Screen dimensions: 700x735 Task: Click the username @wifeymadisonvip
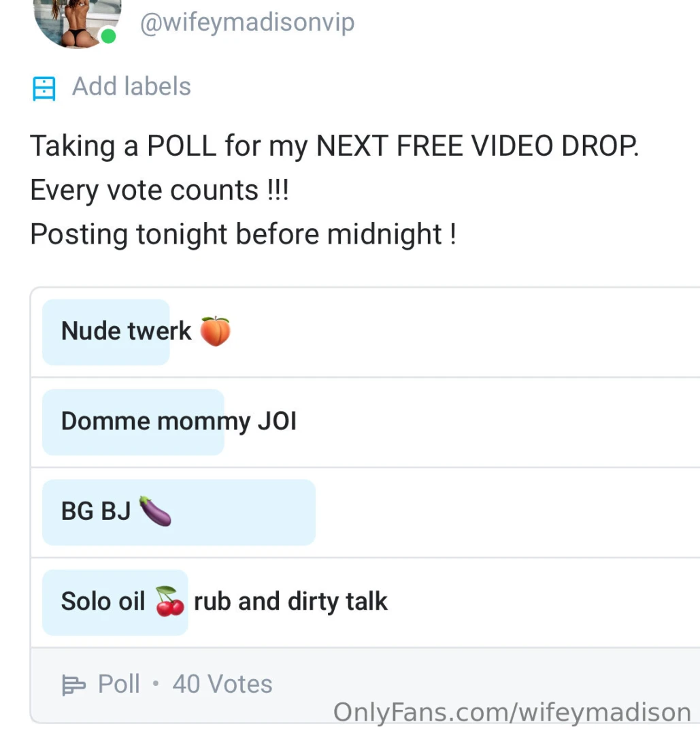[247, 22]
